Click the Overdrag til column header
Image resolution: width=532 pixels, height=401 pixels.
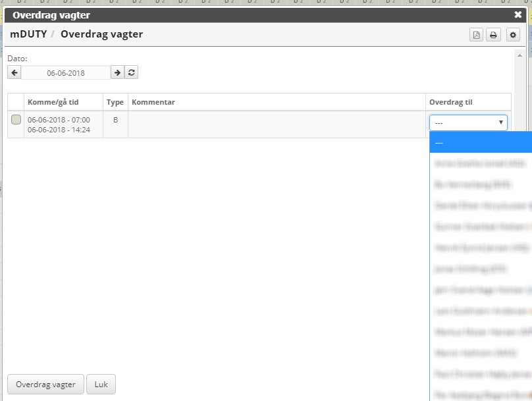pyautogui.click(x=450, y=102)
